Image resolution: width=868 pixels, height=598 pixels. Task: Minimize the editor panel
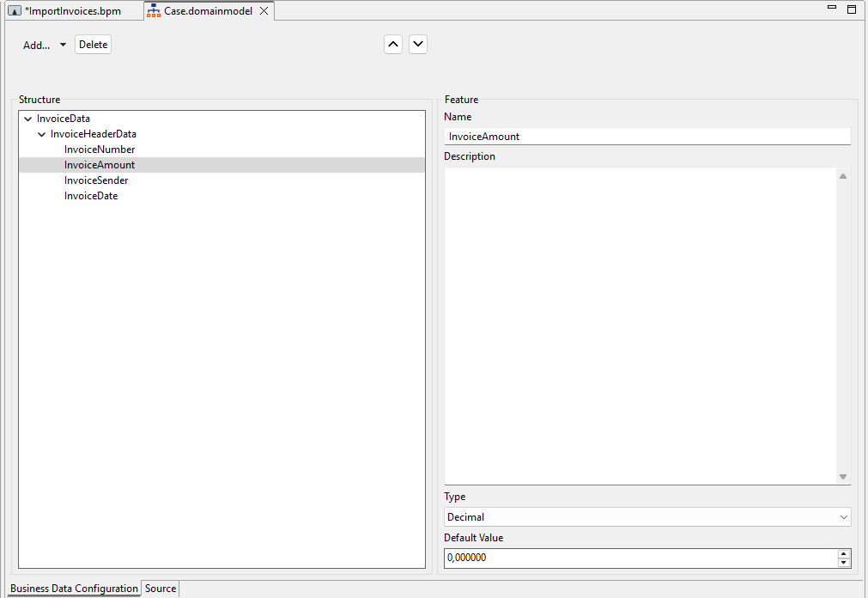coord(831,8)
